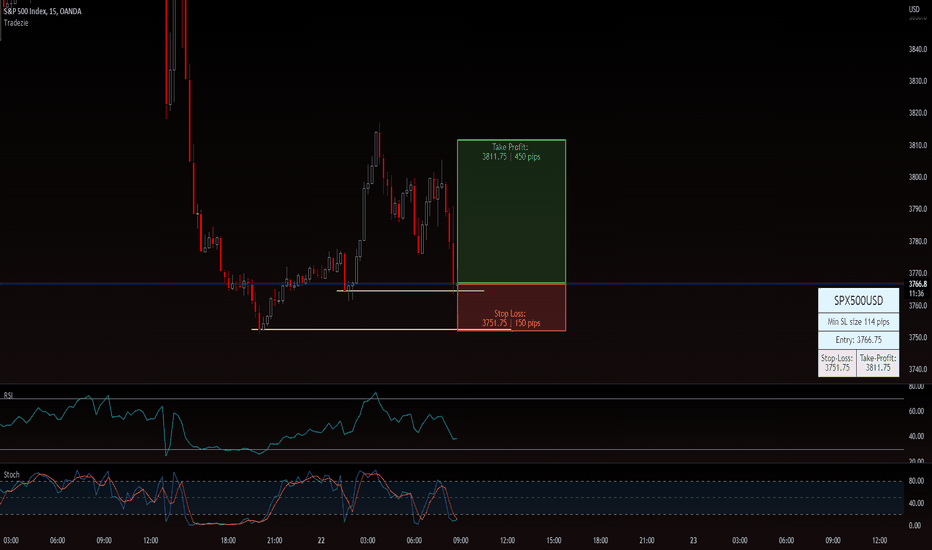Screen dimensions: 932x550
Task: Select the Take Profit 3811.75 text label
Action: pos(511,152)
